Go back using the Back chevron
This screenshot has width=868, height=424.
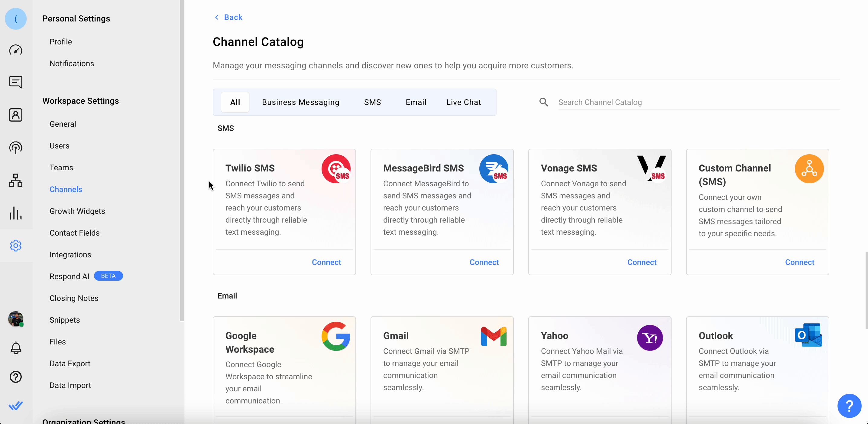tap(228, 17)
